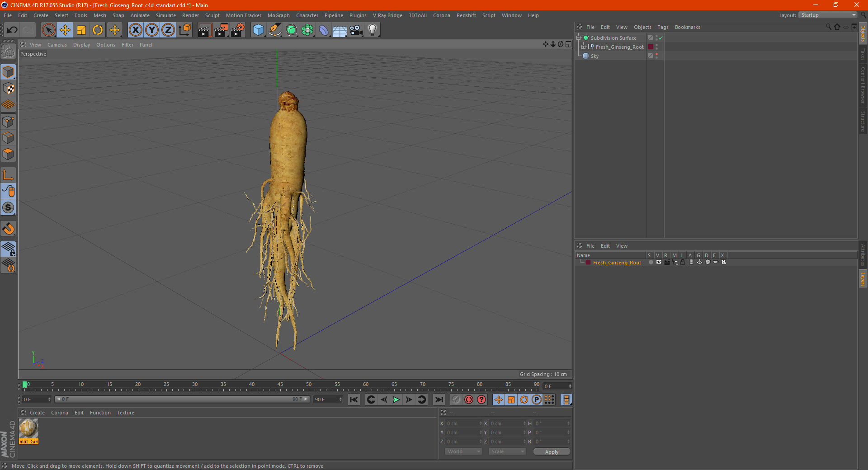Screen dimensions: 868x470
Task: Go to end of animation
Action: (x=439, y=399)
